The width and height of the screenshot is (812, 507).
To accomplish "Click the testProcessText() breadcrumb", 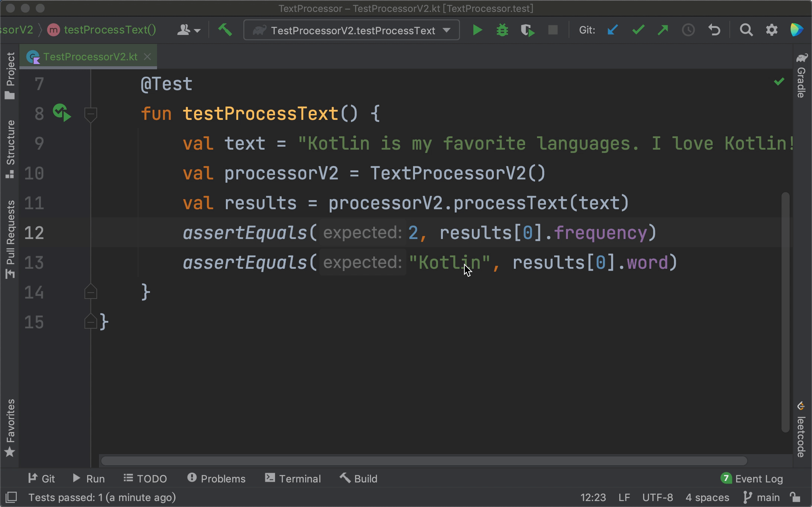I will click(102, 30).
